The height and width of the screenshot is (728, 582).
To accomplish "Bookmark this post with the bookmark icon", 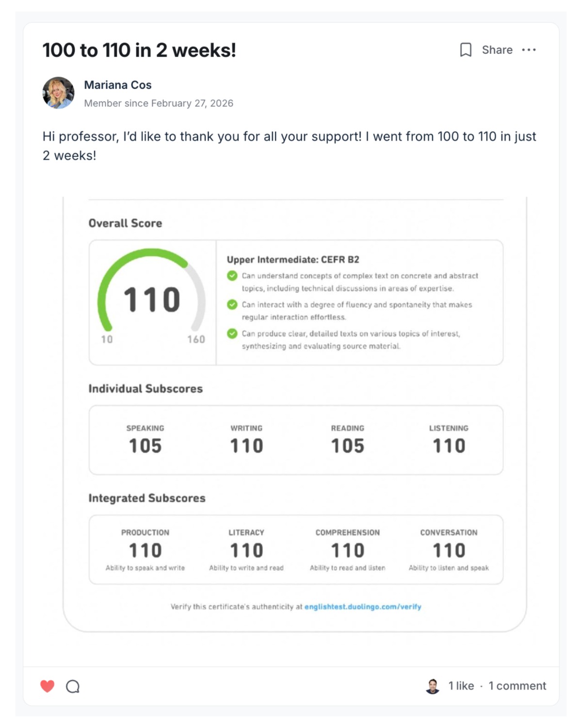I will (x=466, y=50).
